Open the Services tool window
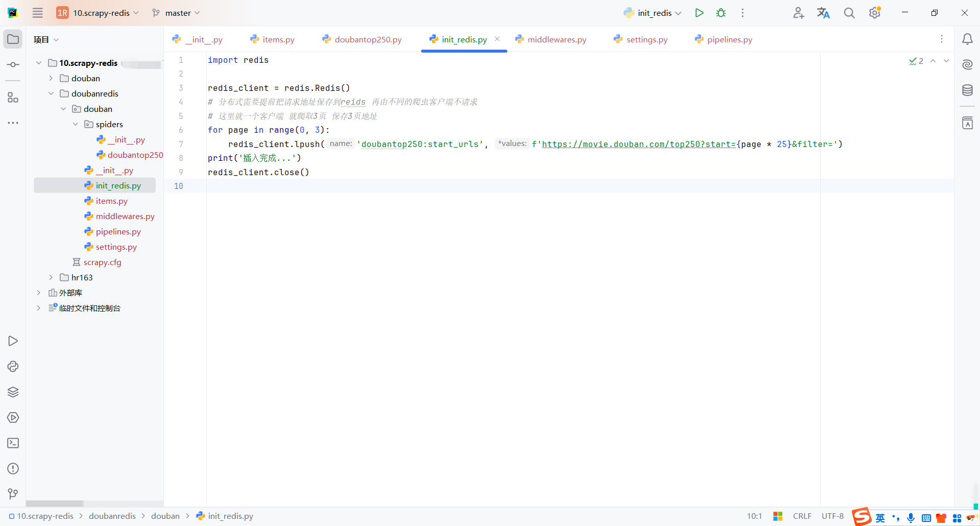This screenshot has height=526, width=980. click(13, 418)
